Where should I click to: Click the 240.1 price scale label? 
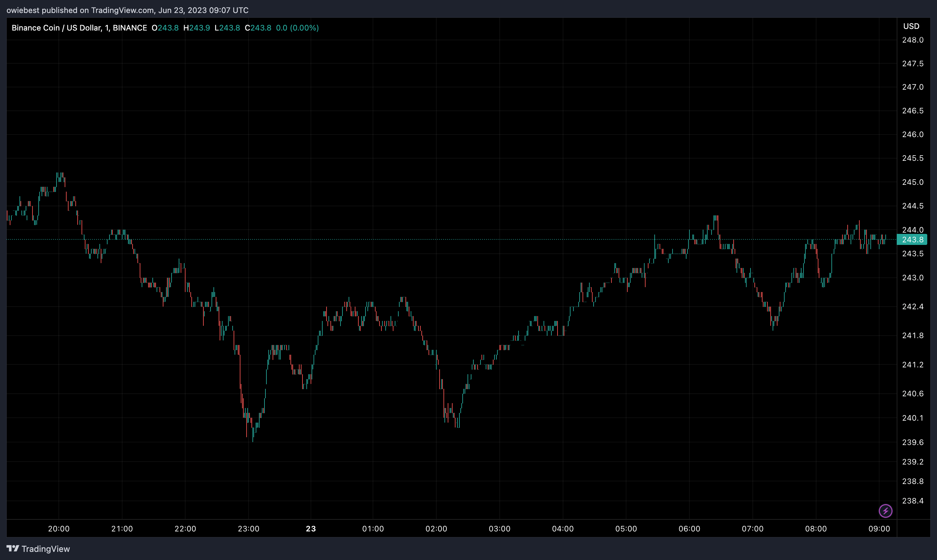pyautogui.click(x=913, y=418)
